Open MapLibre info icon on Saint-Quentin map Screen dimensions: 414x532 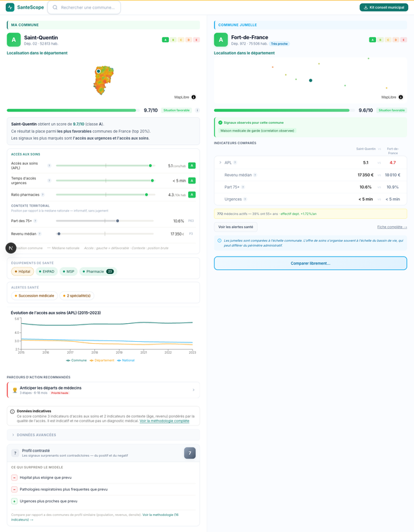pos(193,97)
